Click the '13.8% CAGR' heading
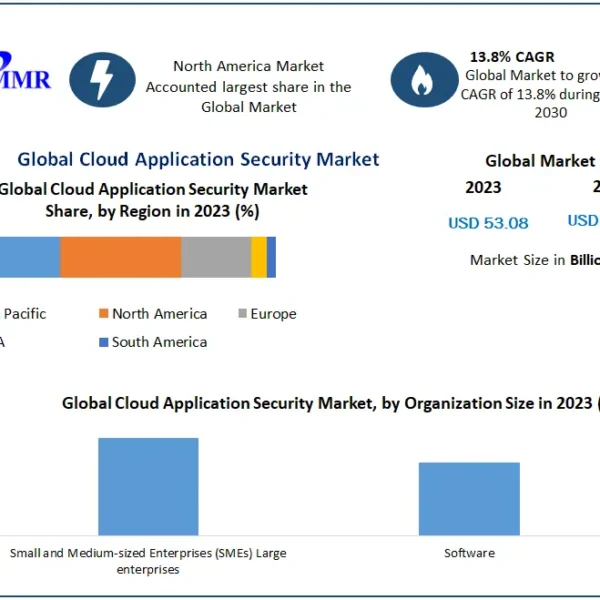 (512, 57)
